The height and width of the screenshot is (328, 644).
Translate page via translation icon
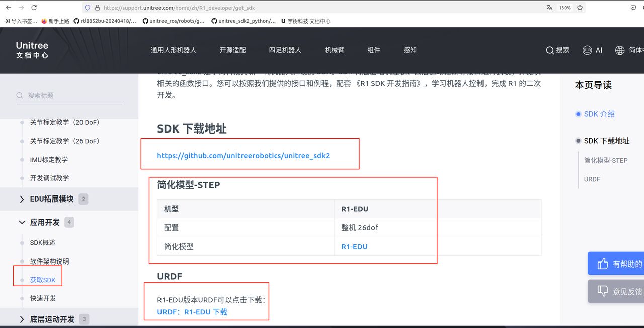coord(549,8)
